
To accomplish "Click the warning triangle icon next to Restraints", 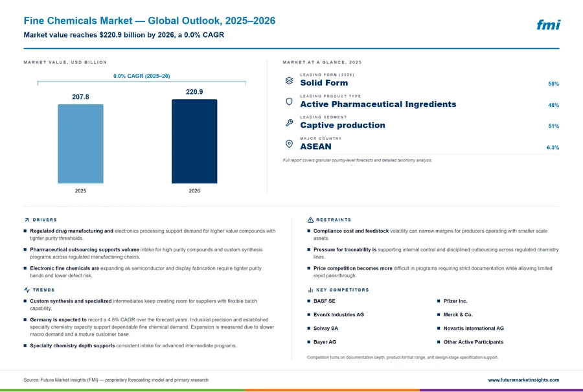I will (x=310, y=220).
